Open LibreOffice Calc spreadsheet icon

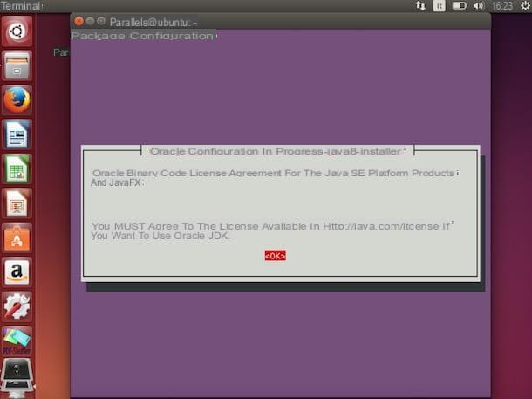17,169
